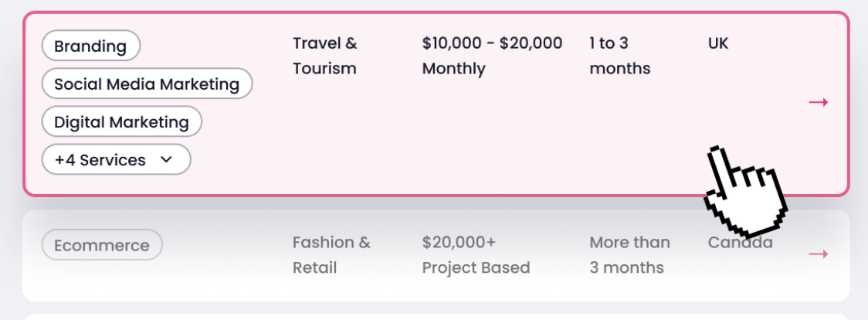Screen dimensions: 868x320
Task: Click the Fashion & Retail industry text
Action: pos(331,254)
